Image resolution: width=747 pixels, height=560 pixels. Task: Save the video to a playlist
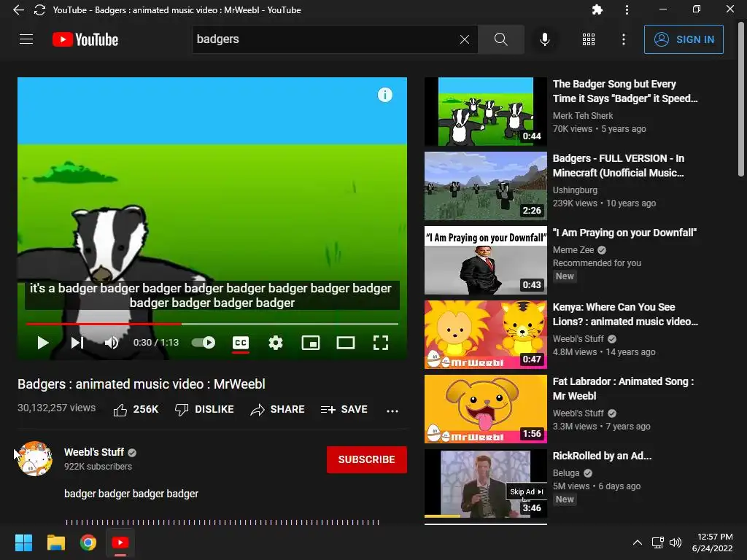(344, 410)
